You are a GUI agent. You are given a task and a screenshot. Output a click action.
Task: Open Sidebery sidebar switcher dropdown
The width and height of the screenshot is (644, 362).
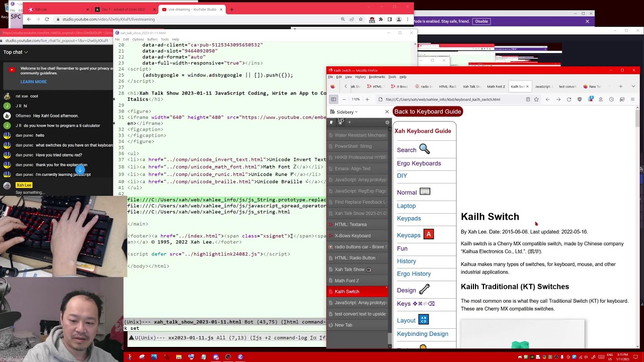point(347,112)
